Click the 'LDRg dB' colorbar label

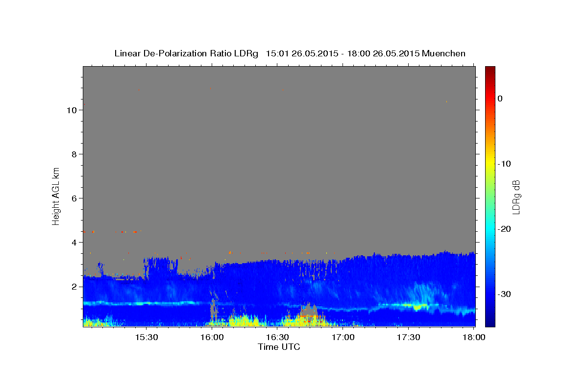coord(515,197)
